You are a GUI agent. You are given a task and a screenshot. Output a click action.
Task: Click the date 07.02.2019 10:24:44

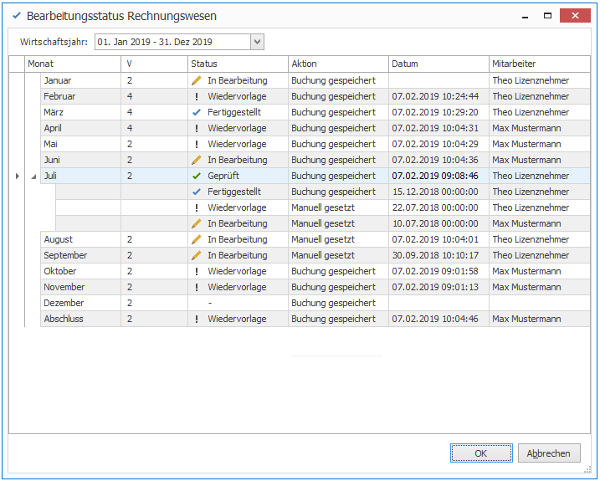point(435,96)
